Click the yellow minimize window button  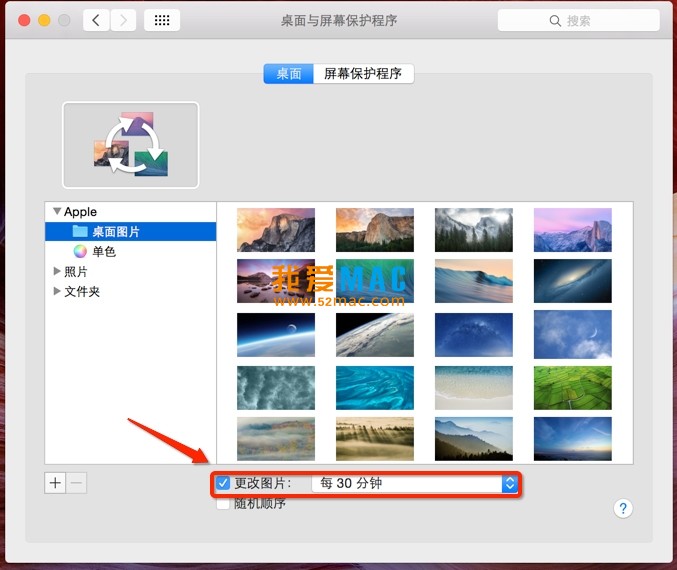coord(44,20)
